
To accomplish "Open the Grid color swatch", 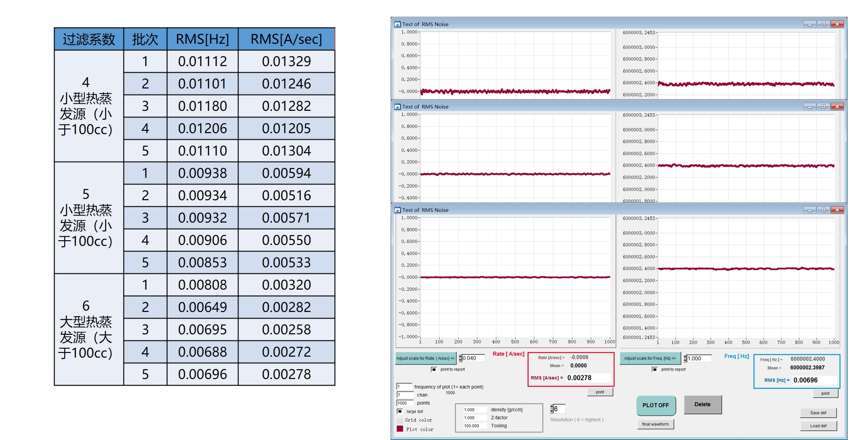I will [x=400, y=420].
